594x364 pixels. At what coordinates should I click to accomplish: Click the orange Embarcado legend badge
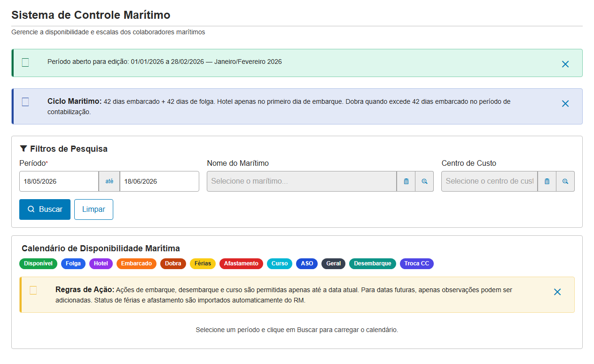136,263
